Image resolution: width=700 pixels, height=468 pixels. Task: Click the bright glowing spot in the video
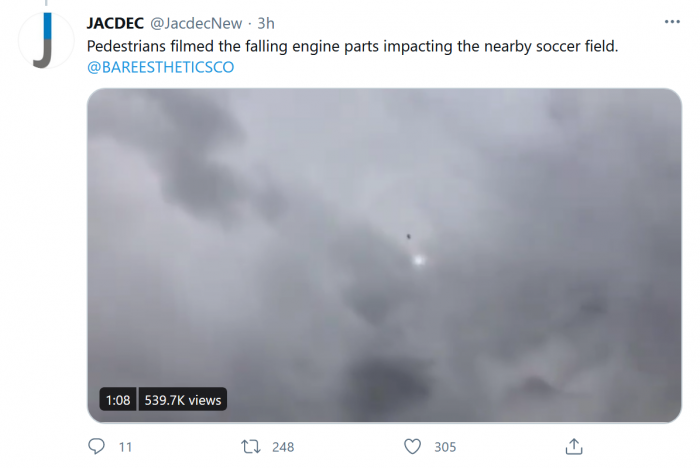(418, 260)
